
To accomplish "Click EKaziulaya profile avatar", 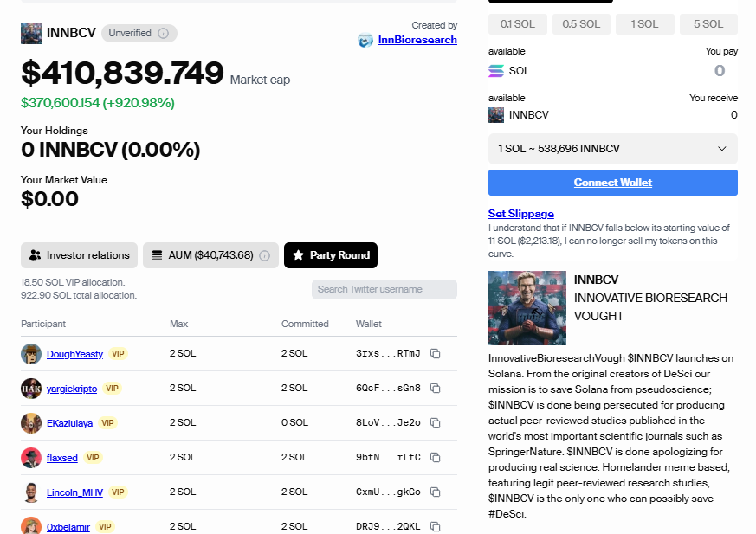I will click(31, 423).
